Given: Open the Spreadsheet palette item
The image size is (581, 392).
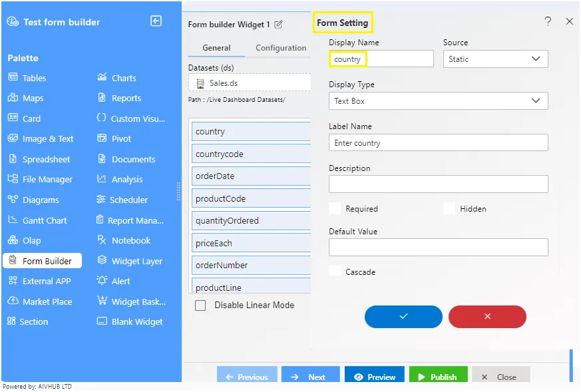Looking at the screenshot, I should pyautogui.click(x=39, y=159).
